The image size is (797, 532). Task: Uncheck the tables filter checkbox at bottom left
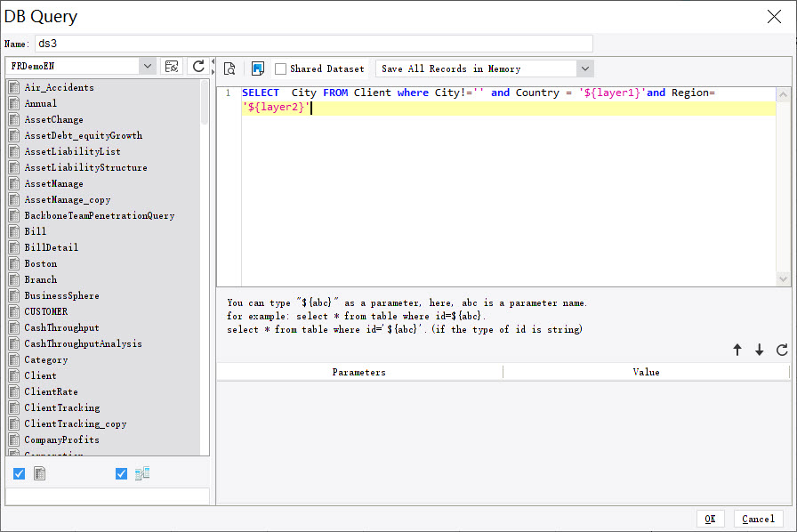19,473
